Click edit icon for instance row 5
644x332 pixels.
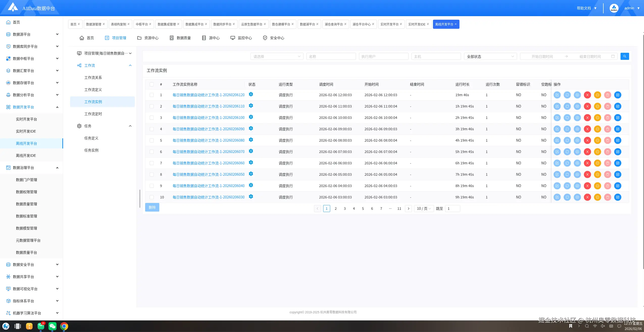(557, 140)
